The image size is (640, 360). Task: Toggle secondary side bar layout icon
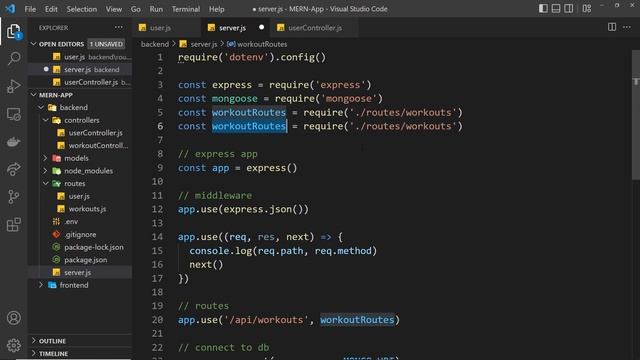point(568,9)
